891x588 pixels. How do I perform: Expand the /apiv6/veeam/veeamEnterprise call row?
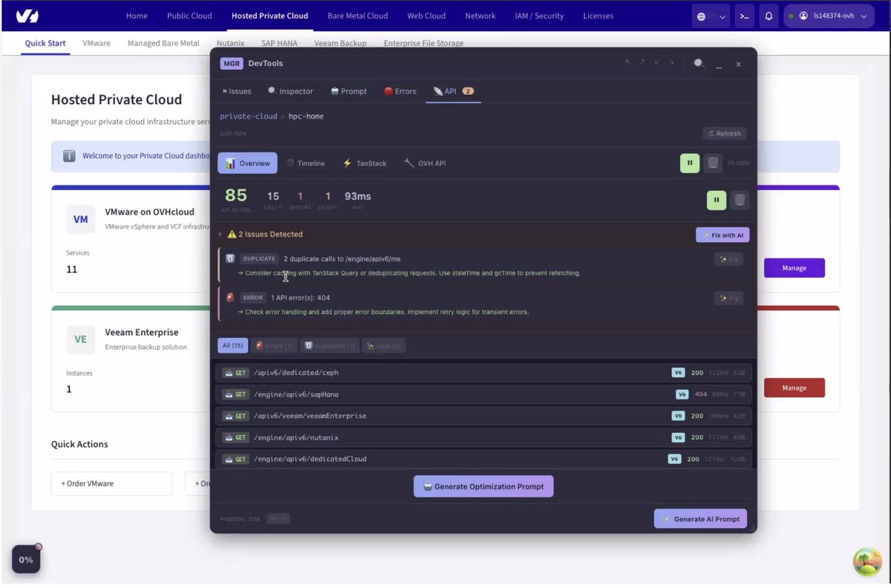point(483,416)
